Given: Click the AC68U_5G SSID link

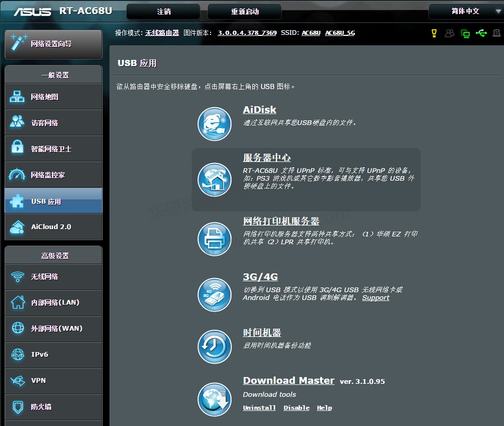Looking at the screenshot, I should [340, 33].
